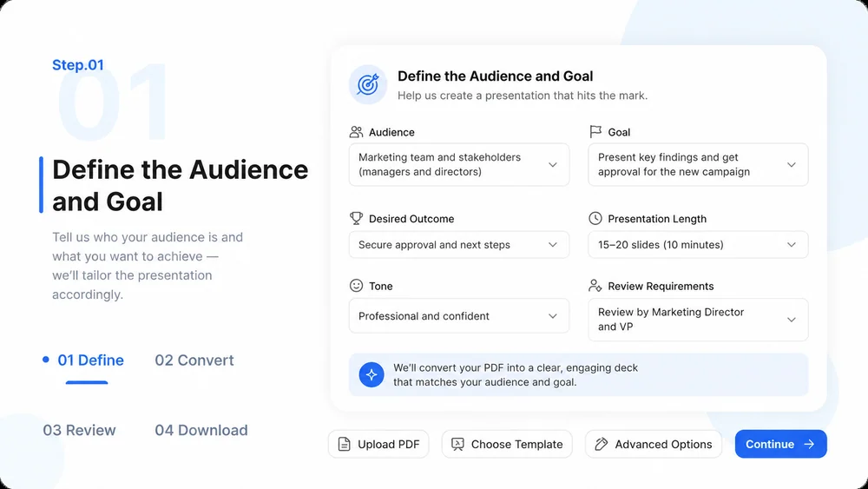Viewport: 868px width, 489px height.
Task: Click the card title 'Define the Audience and Goal'
Action: point(496,76)
